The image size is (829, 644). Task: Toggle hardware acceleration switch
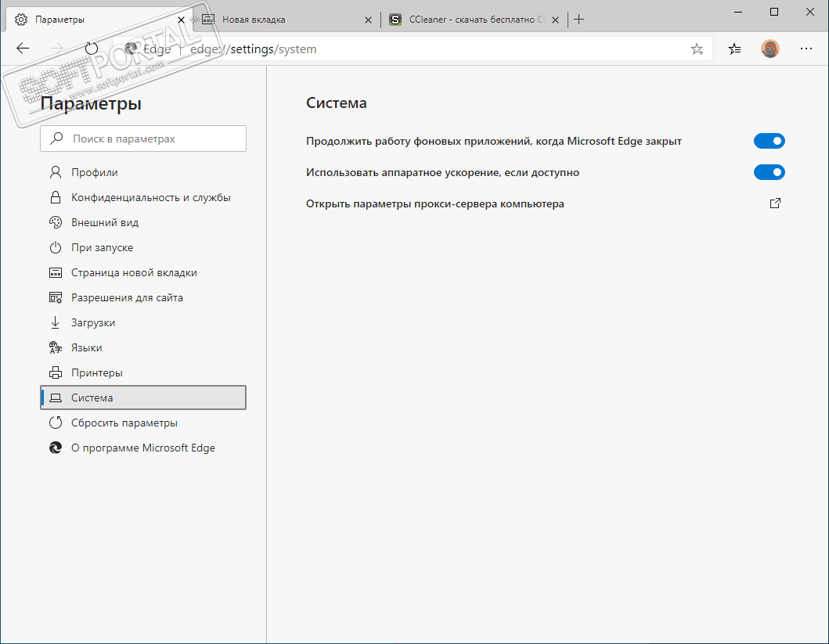[770, 172]
